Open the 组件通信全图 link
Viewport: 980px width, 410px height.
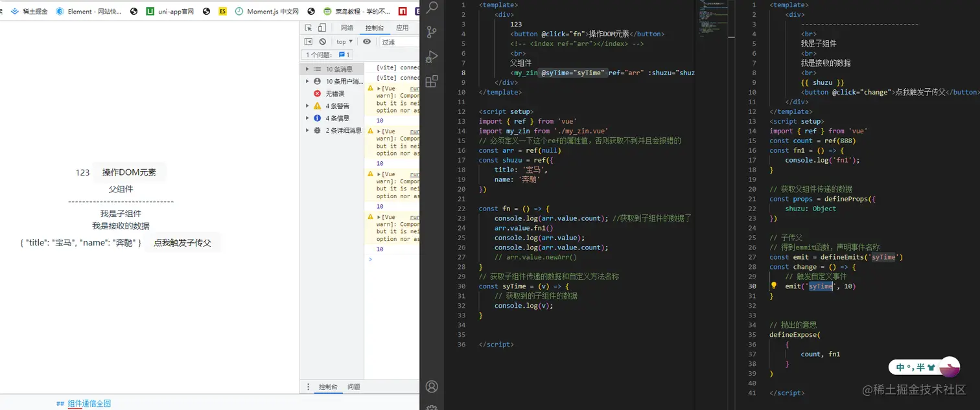click(x=89, y=404)
